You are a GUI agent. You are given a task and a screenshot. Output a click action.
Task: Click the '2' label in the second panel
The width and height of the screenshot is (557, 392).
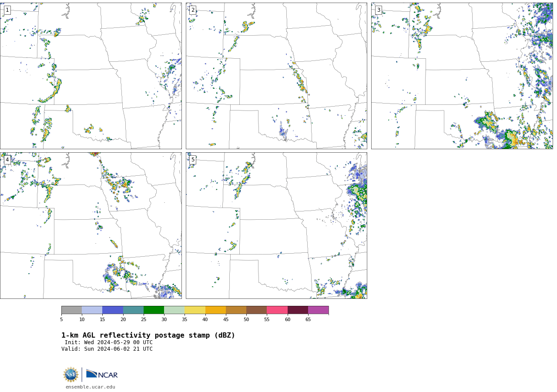coord(193,10)
